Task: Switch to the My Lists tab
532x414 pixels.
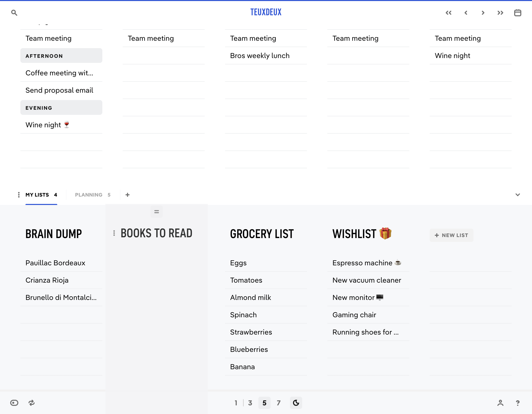Action: click(x=41, y=195)
